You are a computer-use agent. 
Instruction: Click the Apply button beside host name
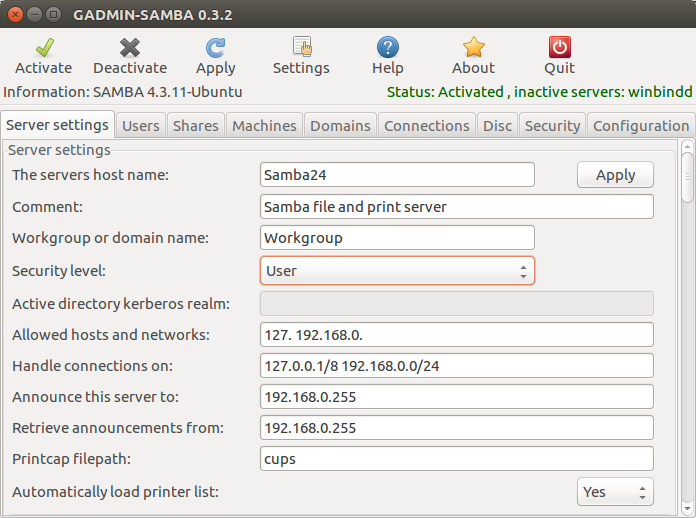coord(615,175)
